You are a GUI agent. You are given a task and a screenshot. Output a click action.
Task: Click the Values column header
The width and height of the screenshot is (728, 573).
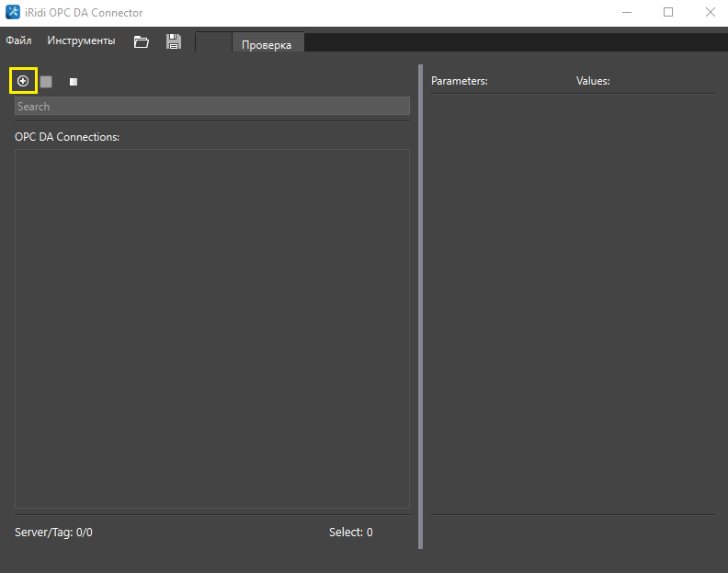[x=593, y=81]
